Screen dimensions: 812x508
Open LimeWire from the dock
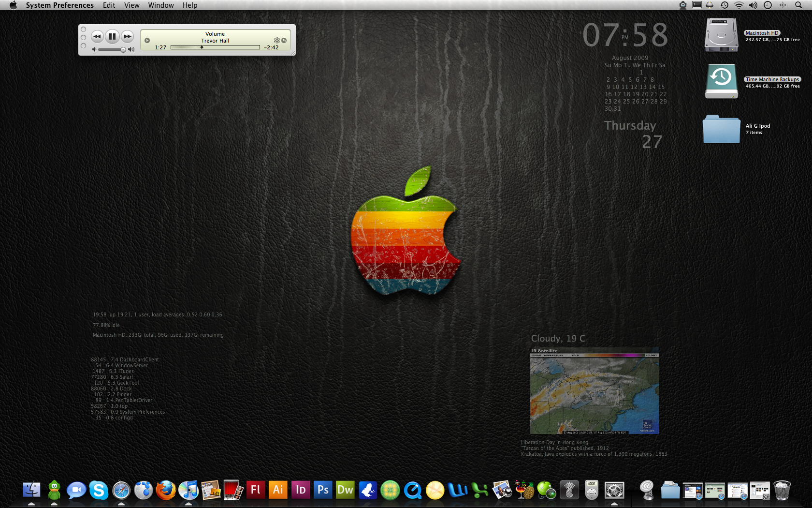point(390,490)
